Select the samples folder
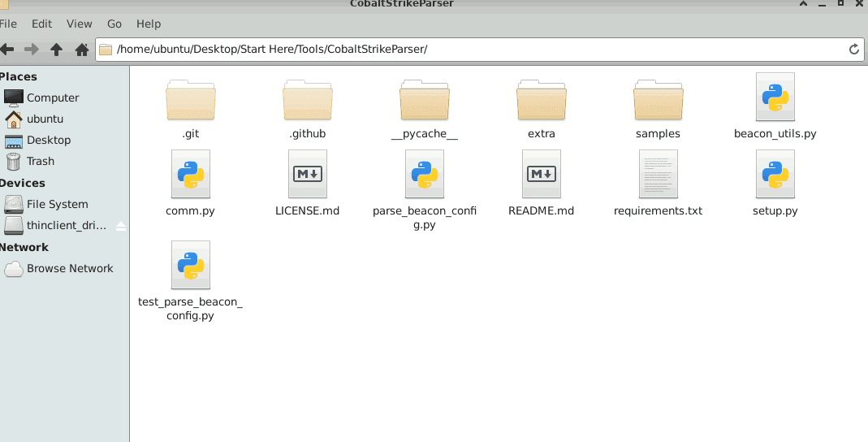This screenshot has width=868, height=442. click(659, 109)
